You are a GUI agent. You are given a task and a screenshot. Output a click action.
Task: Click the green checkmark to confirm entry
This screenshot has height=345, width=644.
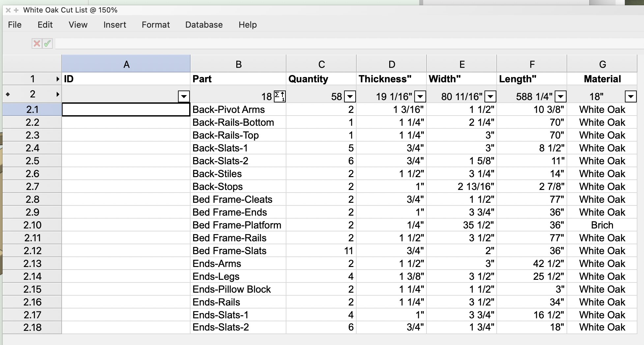coord(47,43)
